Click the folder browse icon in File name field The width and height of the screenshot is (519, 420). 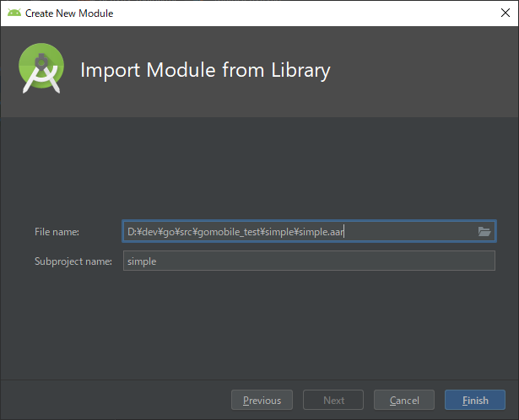484,231
